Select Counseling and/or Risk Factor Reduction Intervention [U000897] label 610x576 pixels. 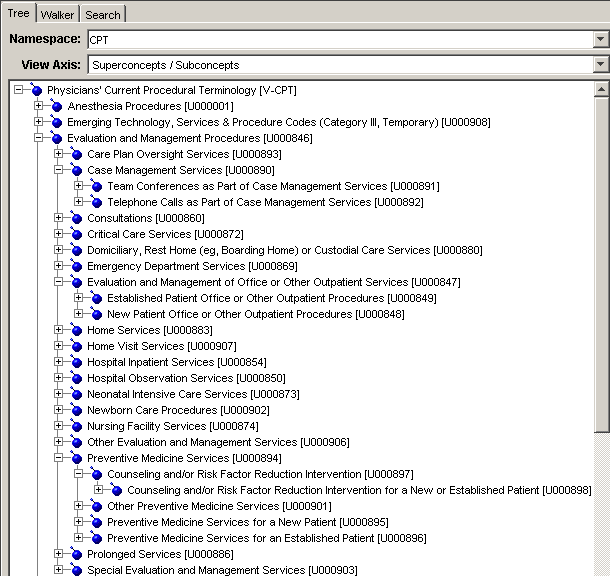click(260, 474)
